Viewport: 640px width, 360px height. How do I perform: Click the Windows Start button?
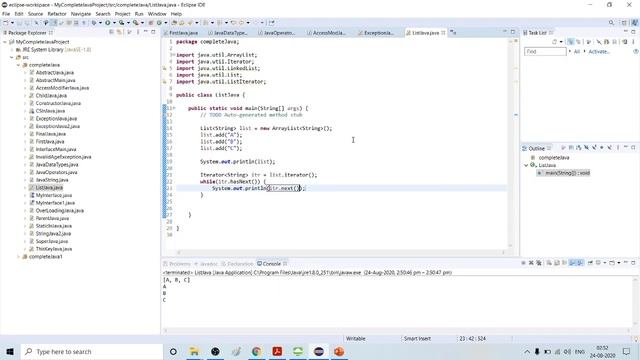pyautogui.click(x=10, y=351)
